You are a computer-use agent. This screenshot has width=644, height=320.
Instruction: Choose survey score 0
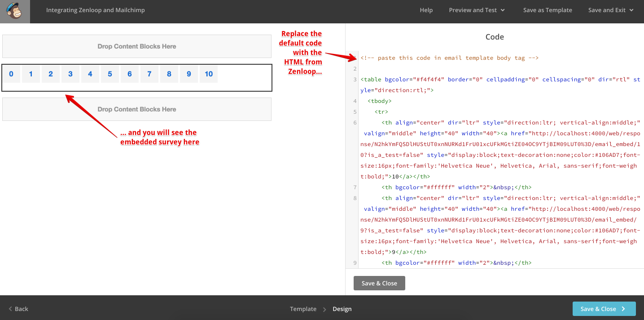coord(11,74)
